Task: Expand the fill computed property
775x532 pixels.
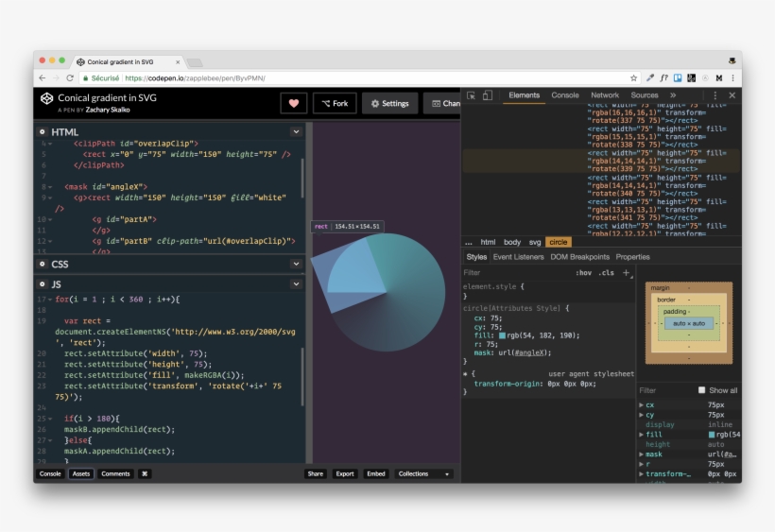Action: point(642,435)
